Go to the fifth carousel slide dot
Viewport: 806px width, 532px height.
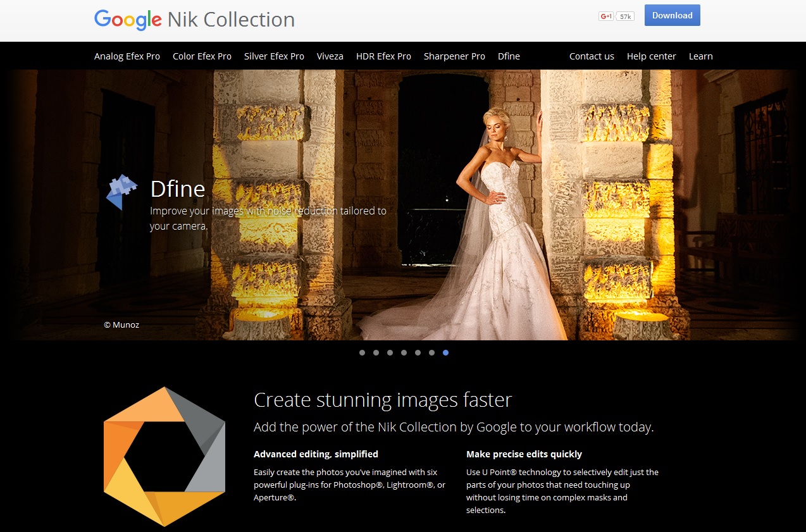pos(418,353)
